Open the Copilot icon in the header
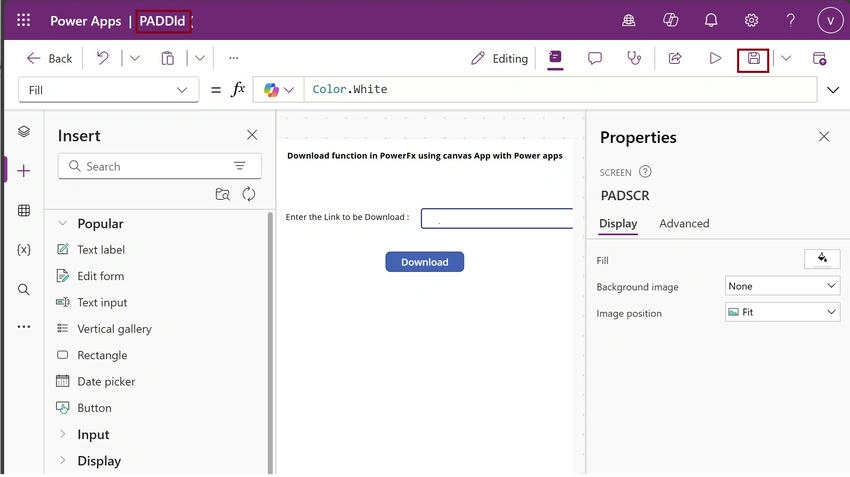 coord(671,21)
